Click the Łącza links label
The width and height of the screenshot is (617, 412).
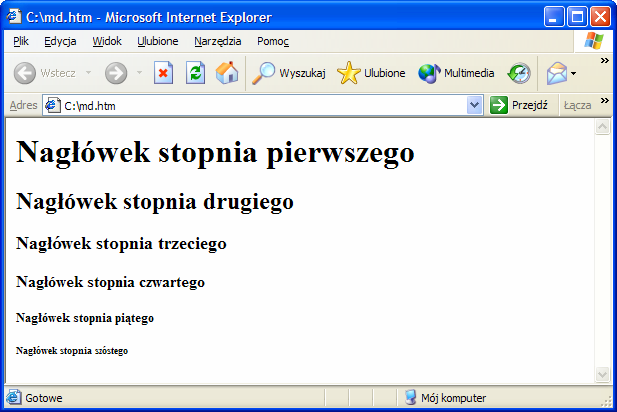click(x=578, y=105)
